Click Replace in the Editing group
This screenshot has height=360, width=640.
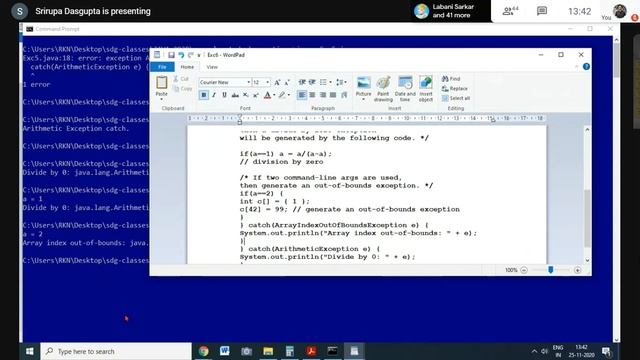(x=455, y=89)
